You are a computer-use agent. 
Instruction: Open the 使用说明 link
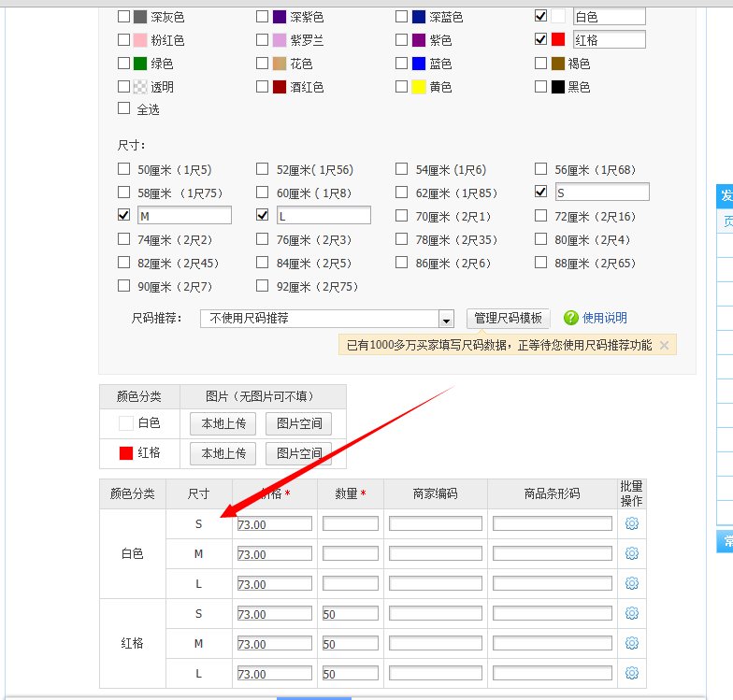pos(605,318)
